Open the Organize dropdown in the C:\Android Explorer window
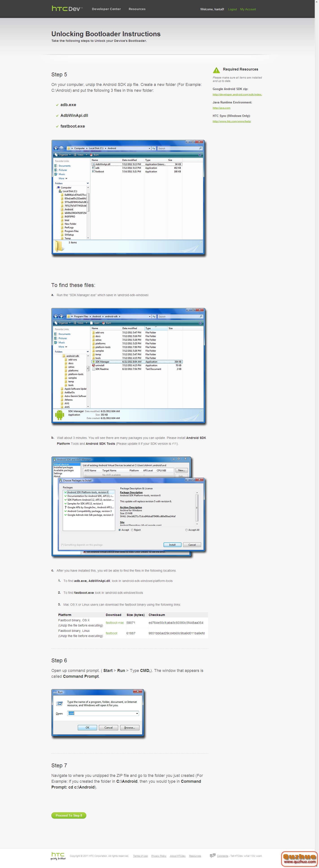319x868 pixels. click(63, 155)
